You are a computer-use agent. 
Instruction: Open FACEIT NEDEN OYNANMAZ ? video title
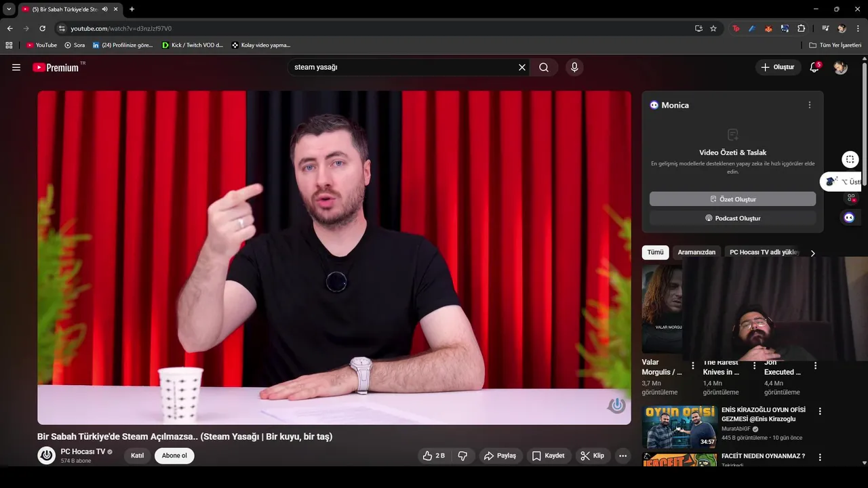(x=763, y=456)
